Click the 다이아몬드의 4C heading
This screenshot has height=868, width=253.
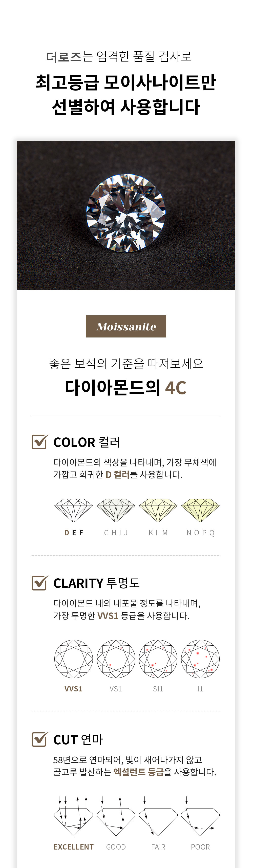[126, 388]
